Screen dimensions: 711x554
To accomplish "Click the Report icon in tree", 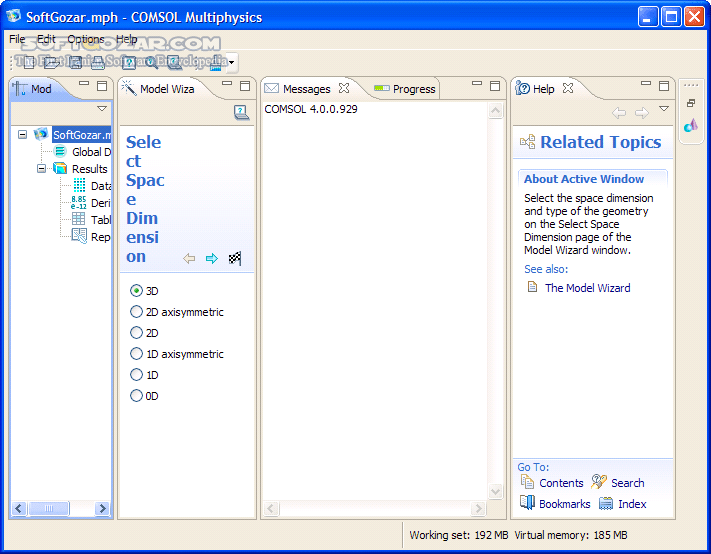I will pyautogui.click(x=79, y=237).
